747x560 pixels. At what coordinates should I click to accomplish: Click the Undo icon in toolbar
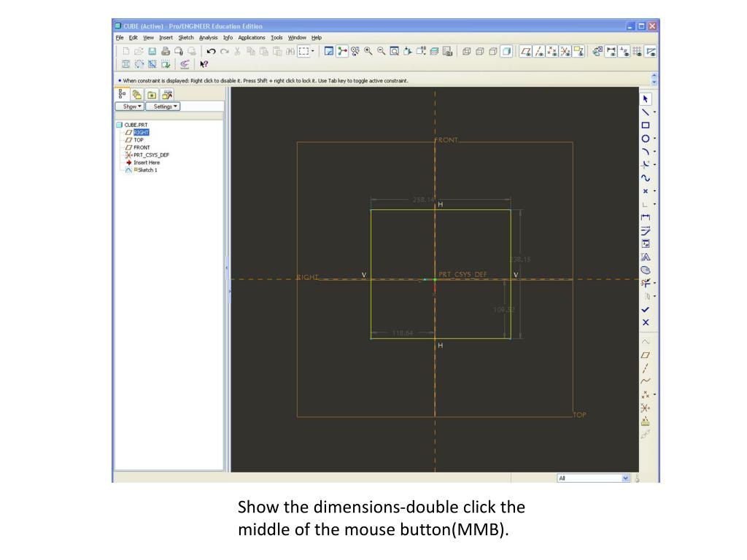(x=211, y=52)
